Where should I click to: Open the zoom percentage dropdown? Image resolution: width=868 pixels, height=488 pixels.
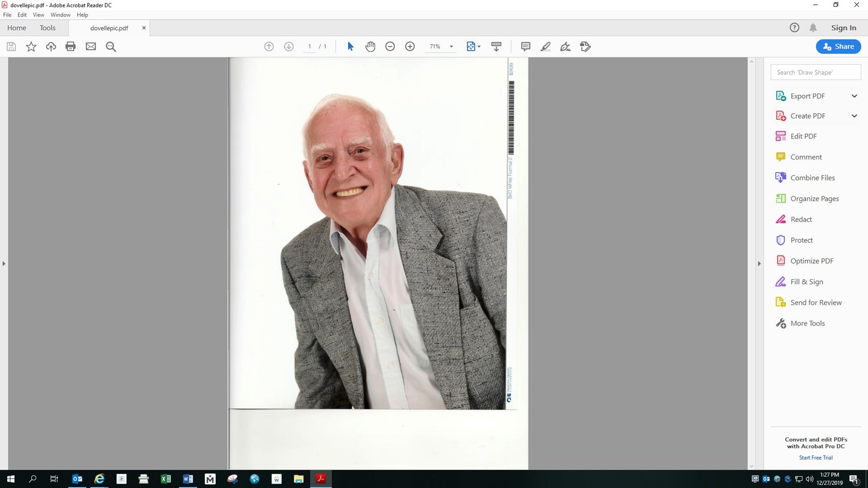coord(451,46)
